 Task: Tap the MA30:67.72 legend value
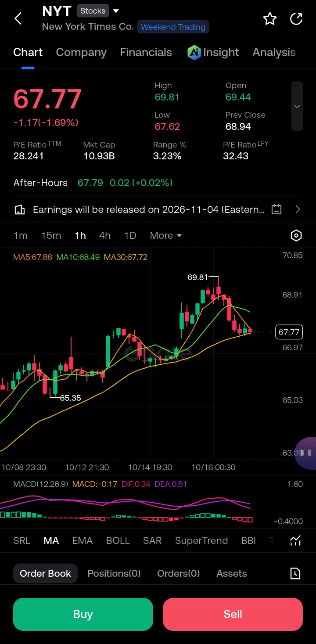point(126,257)
